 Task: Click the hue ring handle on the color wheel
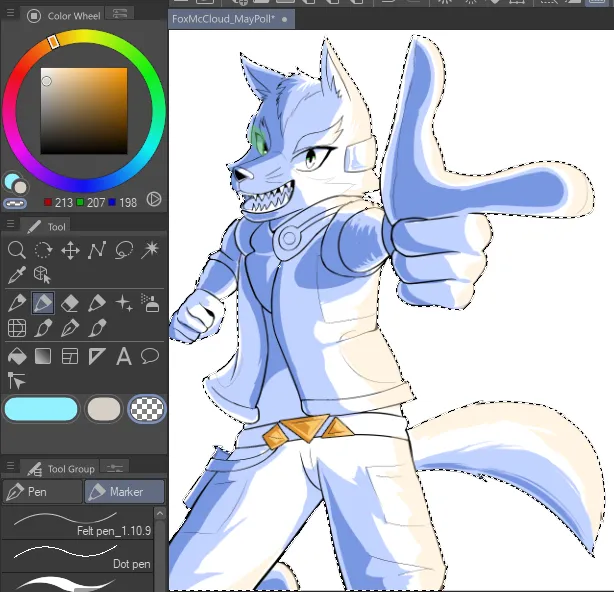(54, 42)
